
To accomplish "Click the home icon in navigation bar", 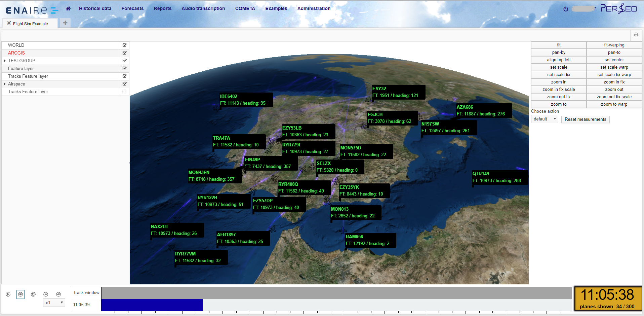I will [x=68, y=8].
